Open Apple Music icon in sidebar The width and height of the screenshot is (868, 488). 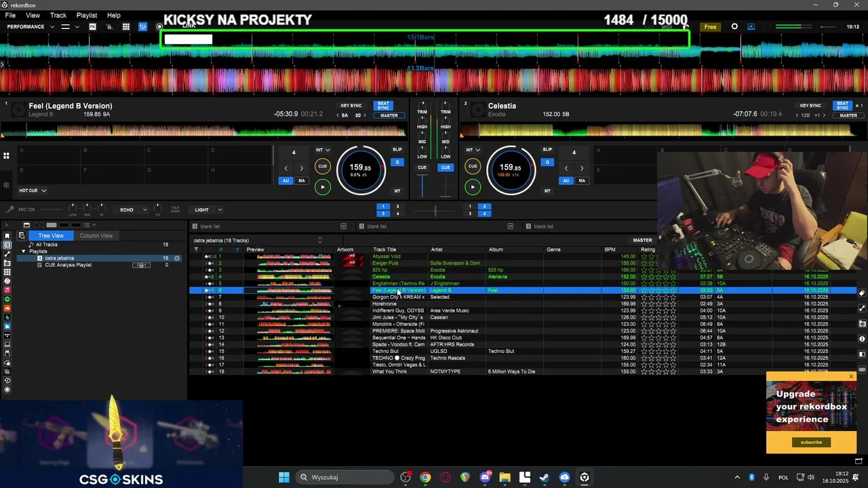(x=7, y=290)
